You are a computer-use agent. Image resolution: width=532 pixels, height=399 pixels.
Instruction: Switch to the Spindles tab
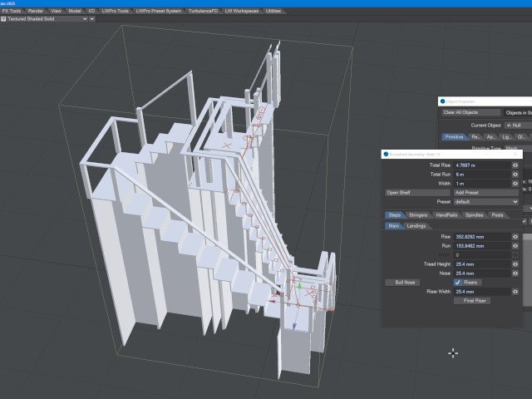[474, 215]
